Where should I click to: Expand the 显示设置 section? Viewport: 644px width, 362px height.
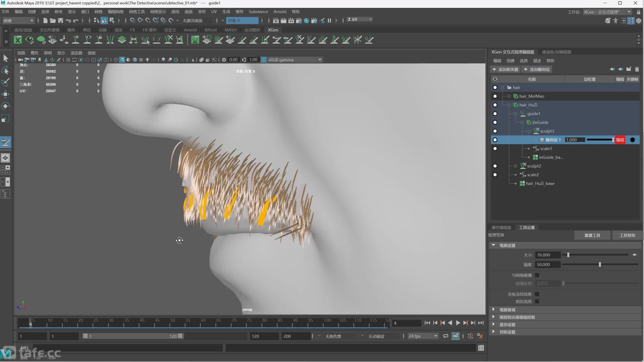493,324
